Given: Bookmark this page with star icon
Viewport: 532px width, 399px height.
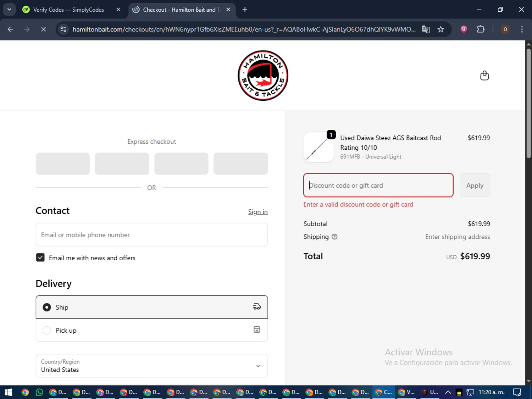Looking at the screenshot, I should click(x=440, y=29).
